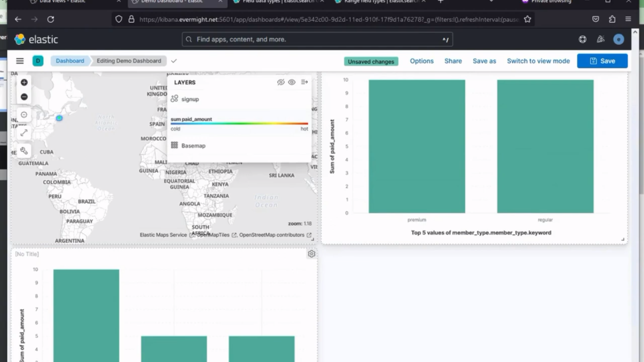
Task: Click the Editing Demo Dashboard breadcrumb
Action: click(x=129, y=61)
